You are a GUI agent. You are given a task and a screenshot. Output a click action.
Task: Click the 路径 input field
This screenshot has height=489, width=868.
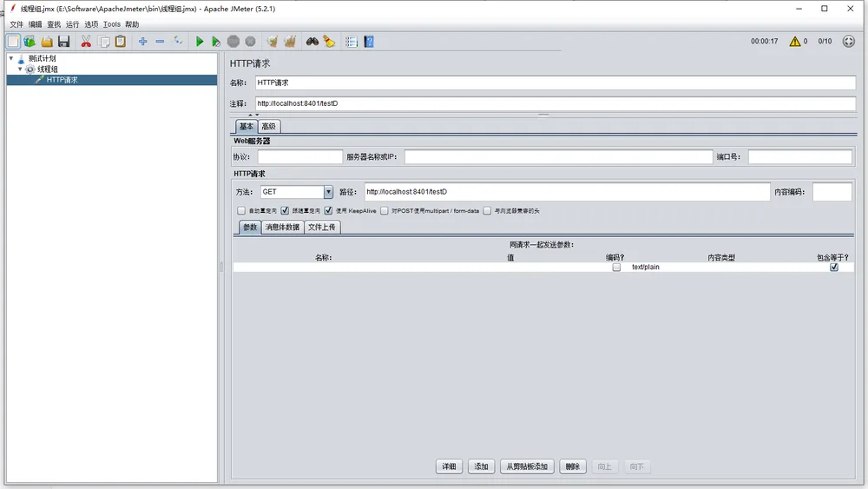(x=567, y=192)
